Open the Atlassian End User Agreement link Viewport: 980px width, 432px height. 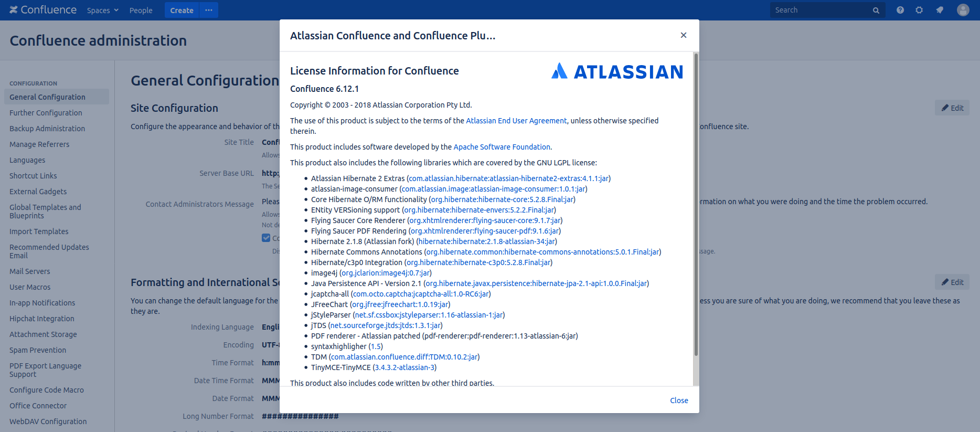pos(516,121)
